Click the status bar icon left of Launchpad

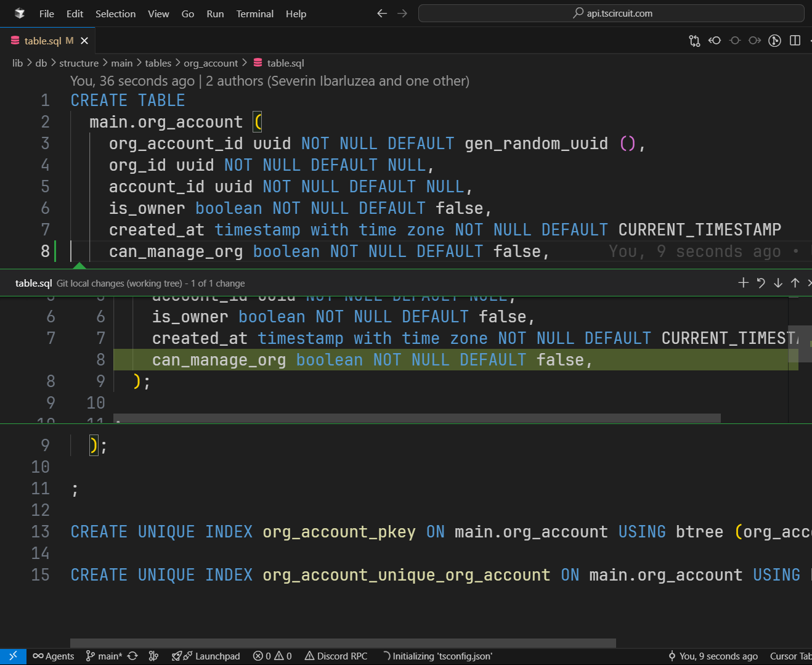[x=154, y=656]
